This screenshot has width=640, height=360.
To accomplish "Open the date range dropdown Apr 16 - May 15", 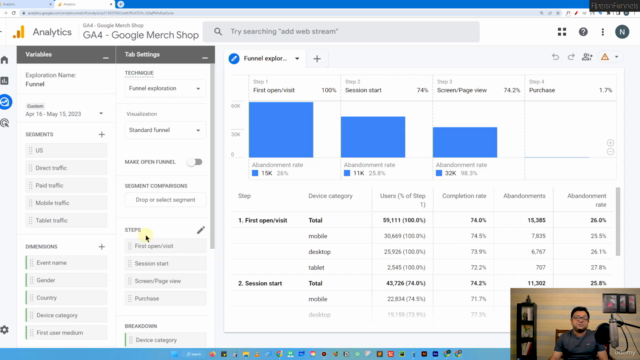I will 64,114.
